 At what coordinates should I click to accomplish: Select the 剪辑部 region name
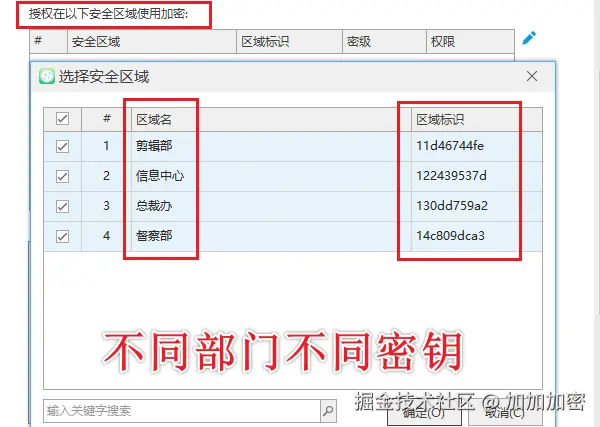[154, 146]
